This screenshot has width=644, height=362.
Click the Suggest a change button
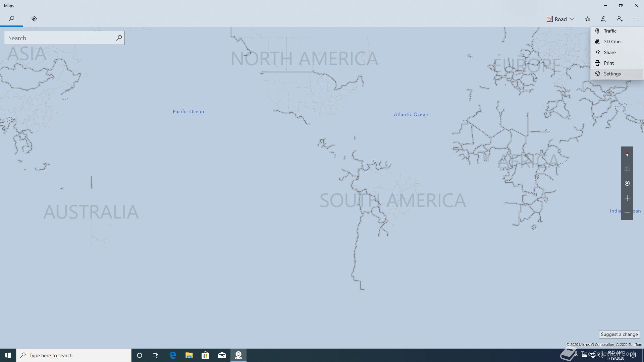click(x=619, y=334)
